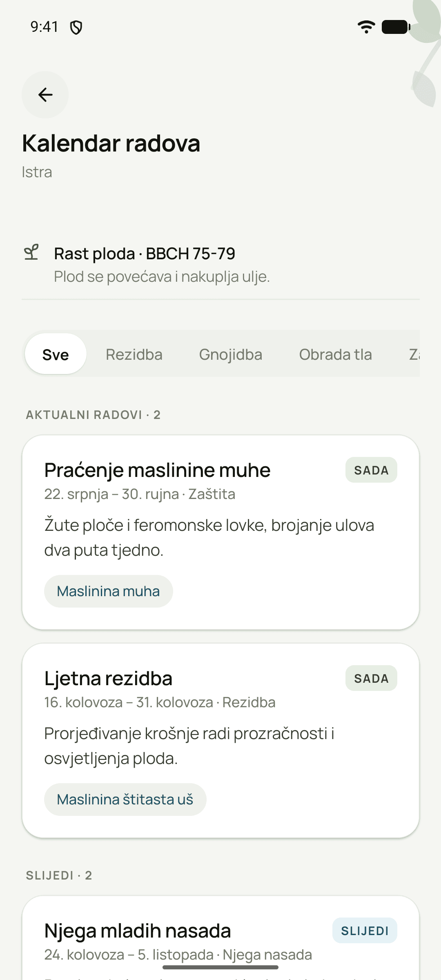The height and width of the screenshot is (980, 441).
Task: Tap the seedling growth stage icon
Action: click(x=31, y=252)
